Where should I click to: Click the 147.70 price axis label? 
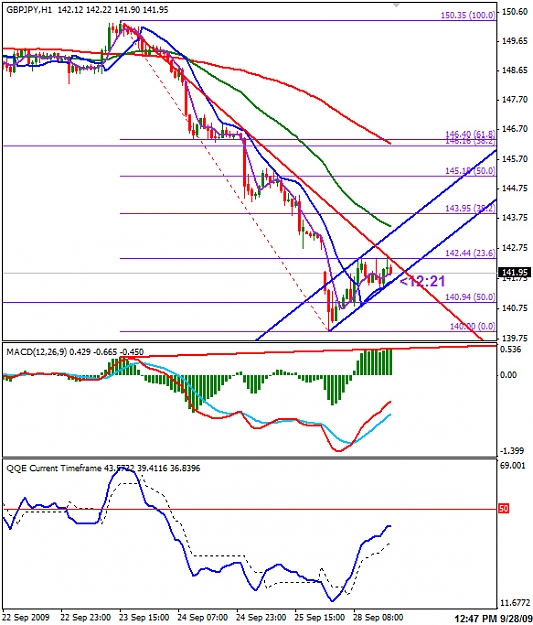coord(514,100)
